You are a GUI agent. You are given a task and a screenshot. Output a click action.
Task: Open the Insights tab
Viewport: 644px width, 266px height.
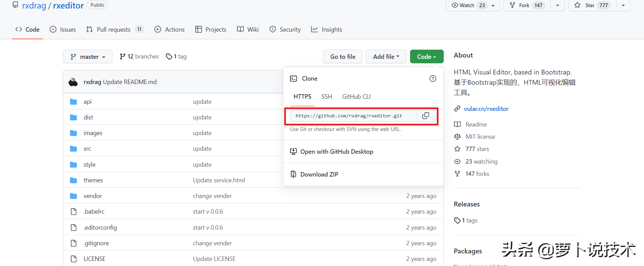coord(327,30)
